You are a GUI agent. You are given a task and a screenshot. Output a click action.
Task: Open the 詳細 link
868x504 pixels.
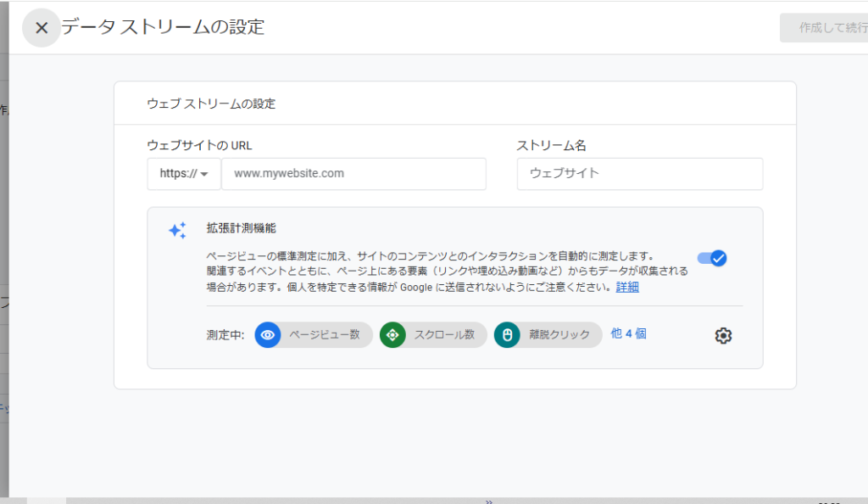pos(627,288)
